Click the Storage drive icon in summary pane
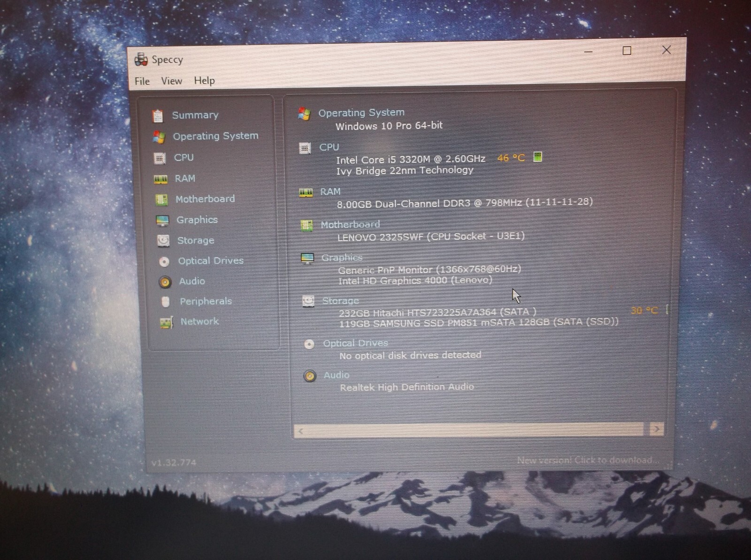Viewport: 751px width, 560px height. (308, 301)
